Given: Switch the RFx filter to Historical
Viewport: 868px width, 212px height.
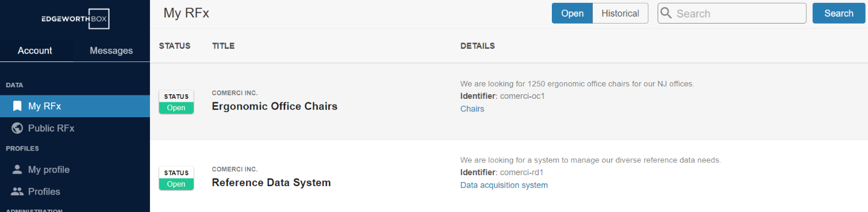Looking at the screenshot, I should (x=620, y=13).
